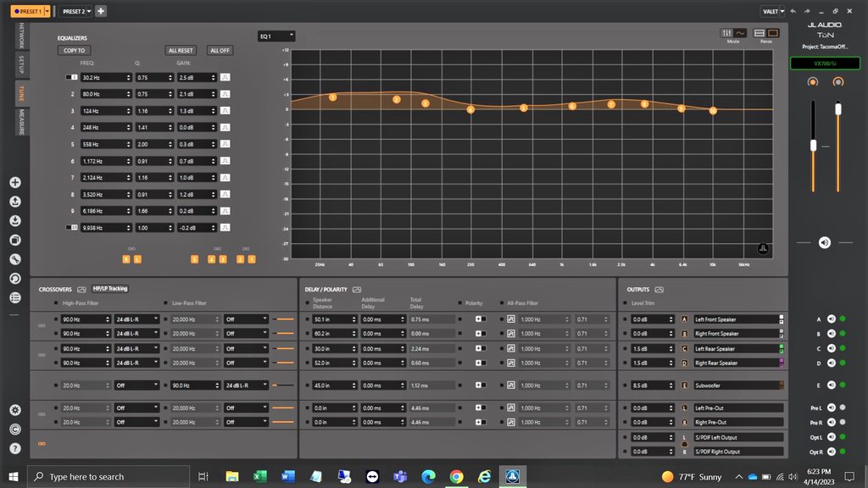The image size is (868, 488).
Task: Click the redo arrow in the title bar
Action: (807, 11)
